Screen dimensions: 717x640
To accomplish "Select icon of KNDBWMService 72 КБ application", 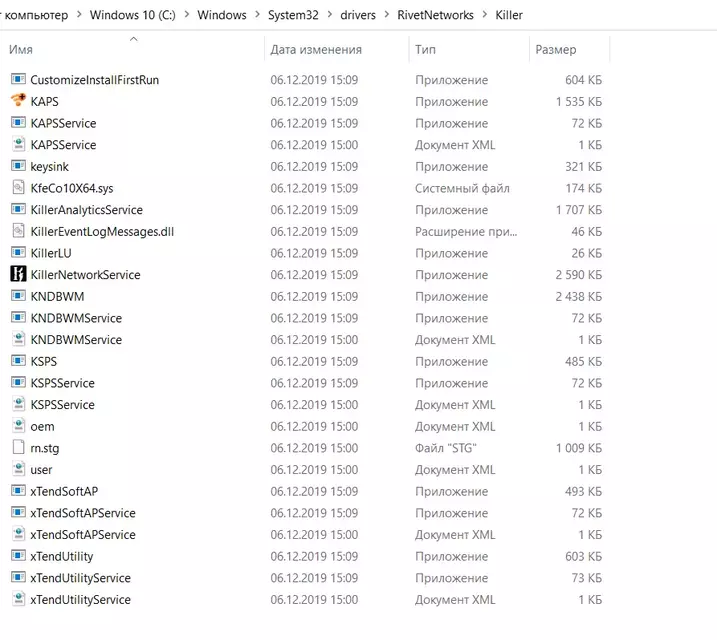I will click(18, 318).
